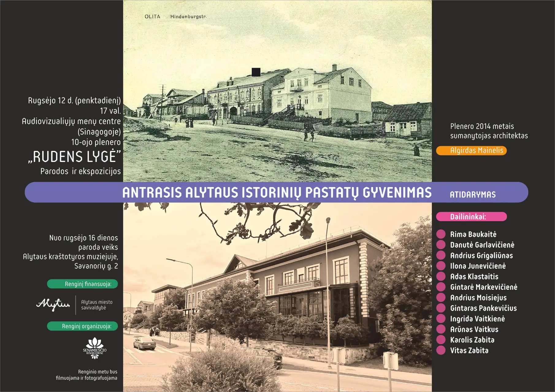Click the 'Hindenburgstr.' postcard caption

189,17
